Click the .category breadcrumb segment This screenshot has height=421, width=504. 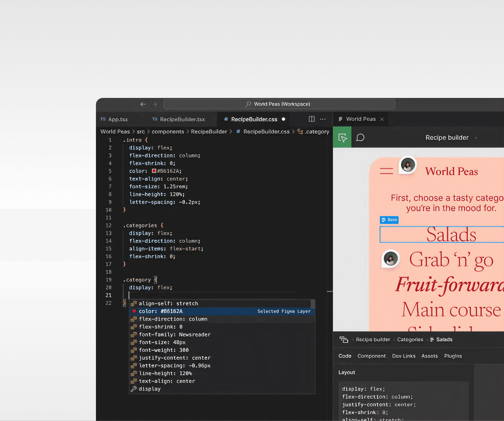317,132
